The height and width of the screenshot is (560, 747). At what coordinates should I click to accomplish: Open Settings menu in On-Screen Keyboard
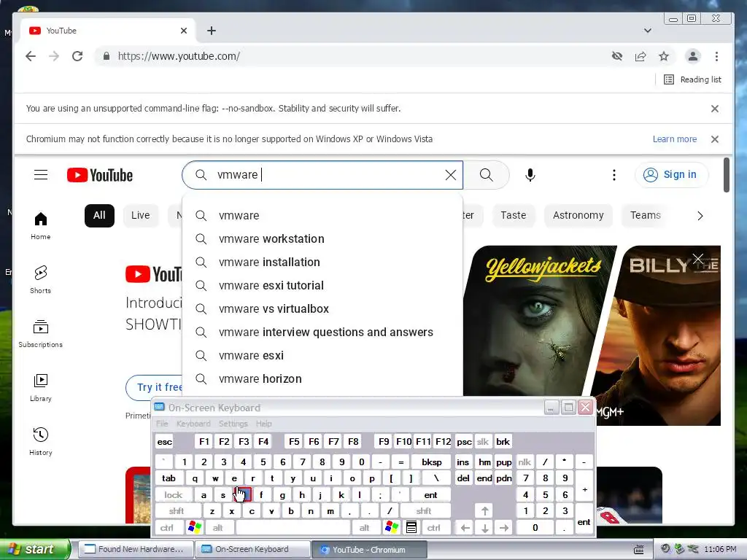point(233,424)
